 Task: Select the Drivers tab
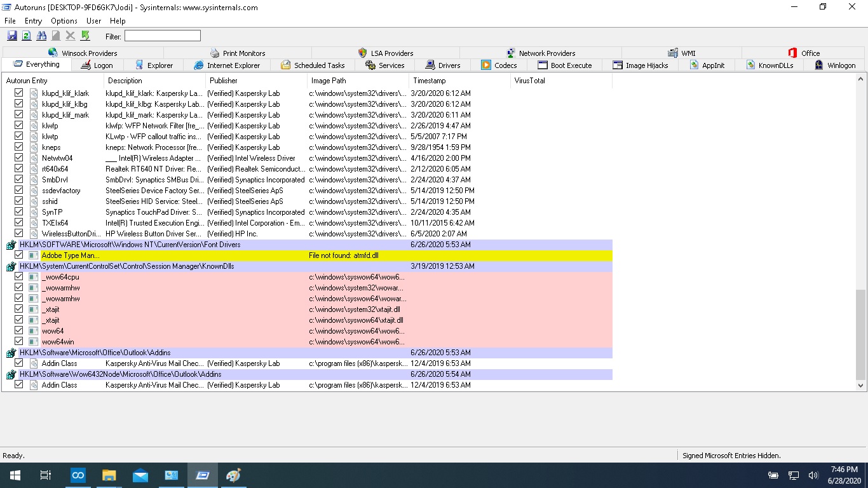(x=443, y=65)
